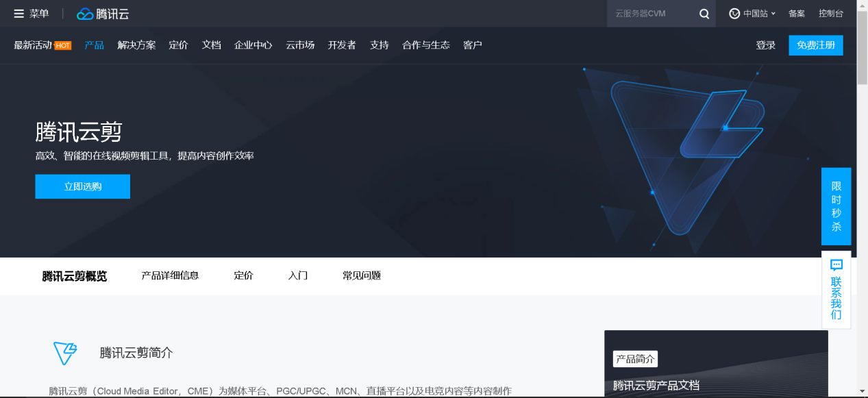This screenshot has width=868, height=398.
Task: Open the 解决方案 navigation menu
Action: pos(136,45)
